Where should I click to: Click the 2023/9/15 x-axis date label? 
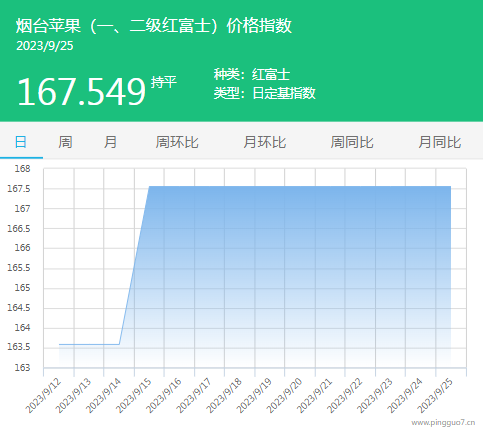(x=134, y=395)
